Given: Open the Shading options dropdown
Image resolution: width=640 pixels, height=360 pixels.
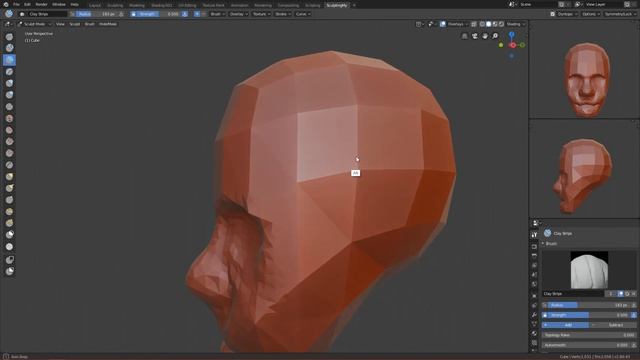Looking at the screenshot, I should [x=515, y=24].
